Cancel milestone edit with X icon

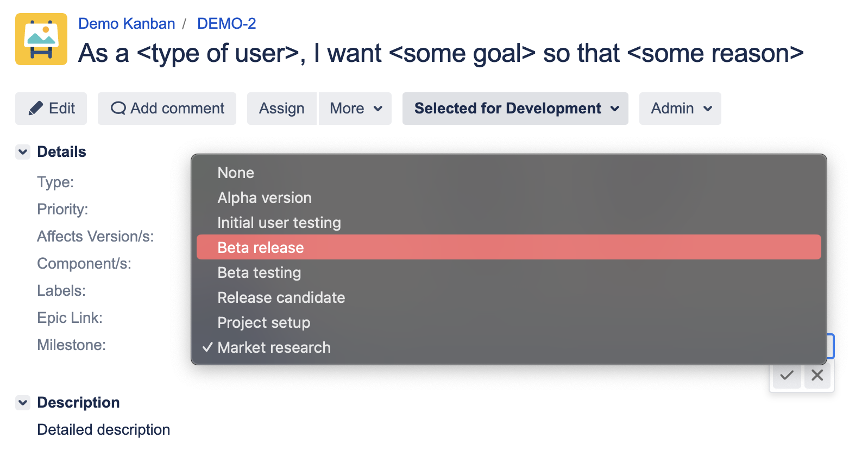coord(817,375)
